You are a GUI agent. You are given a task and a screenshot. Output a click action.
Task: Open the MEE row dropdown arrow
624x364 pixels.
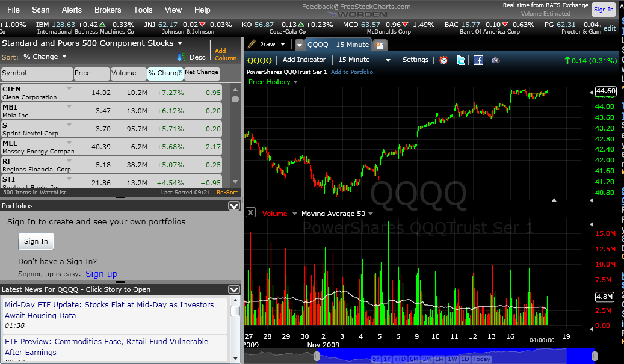pos(69,143)
